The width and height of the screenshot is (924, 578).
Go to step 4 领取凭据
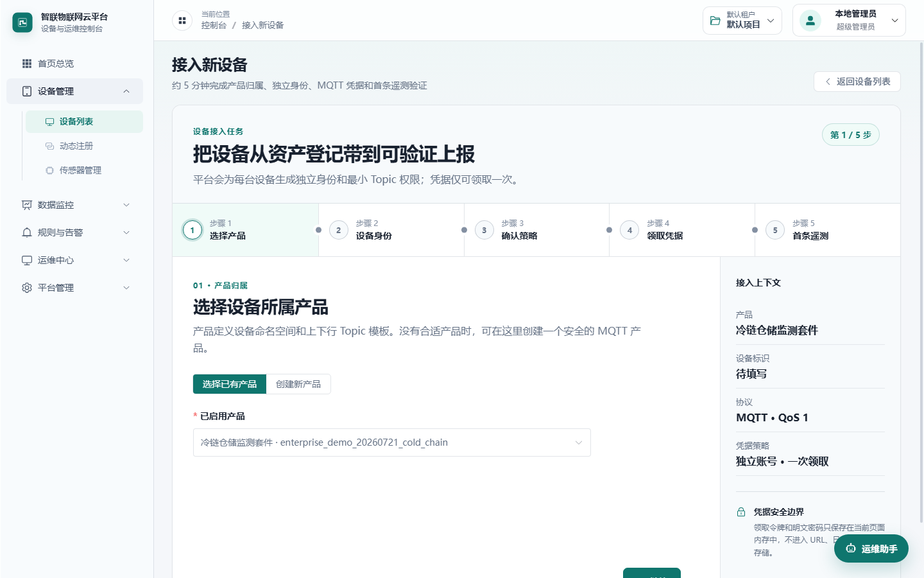[682, 230]
